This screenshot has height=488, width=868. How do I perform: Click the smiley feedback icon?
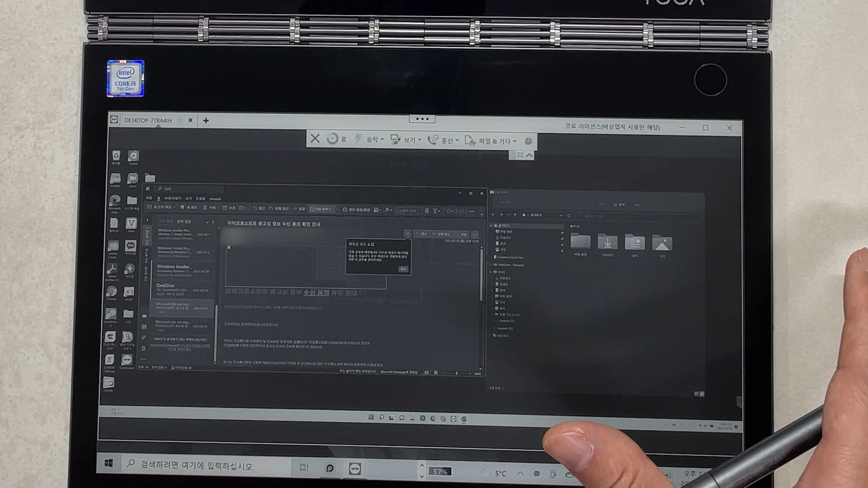tap(528, 141)
